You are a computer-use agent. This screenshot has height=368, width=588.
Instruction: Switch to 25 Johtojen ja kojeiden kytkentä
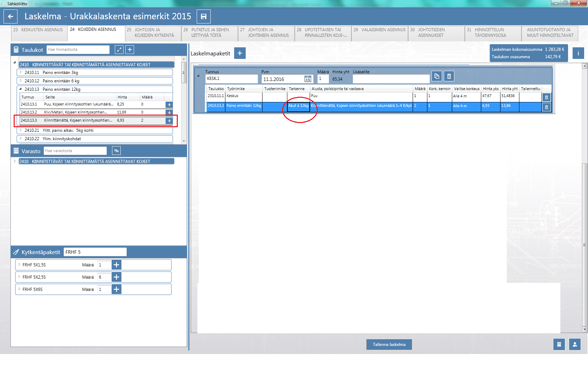153,34
